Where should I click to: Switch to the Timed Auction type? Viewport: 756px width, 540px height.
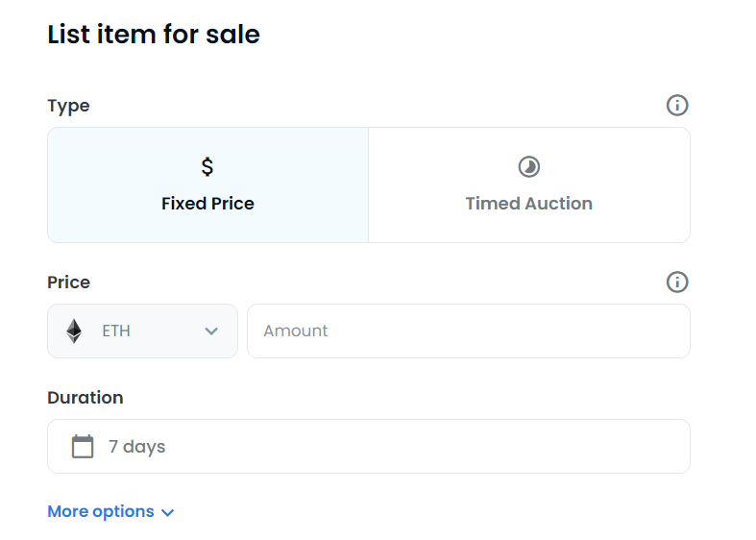click(x=529, y=185)
